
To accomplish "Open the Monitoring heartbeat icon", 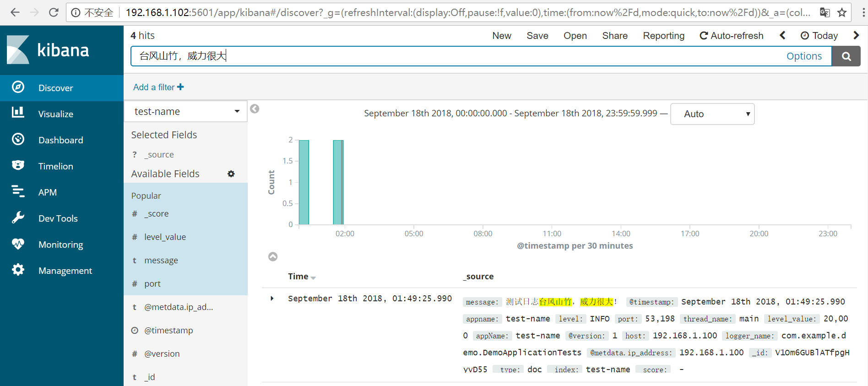I will (18, 244).
